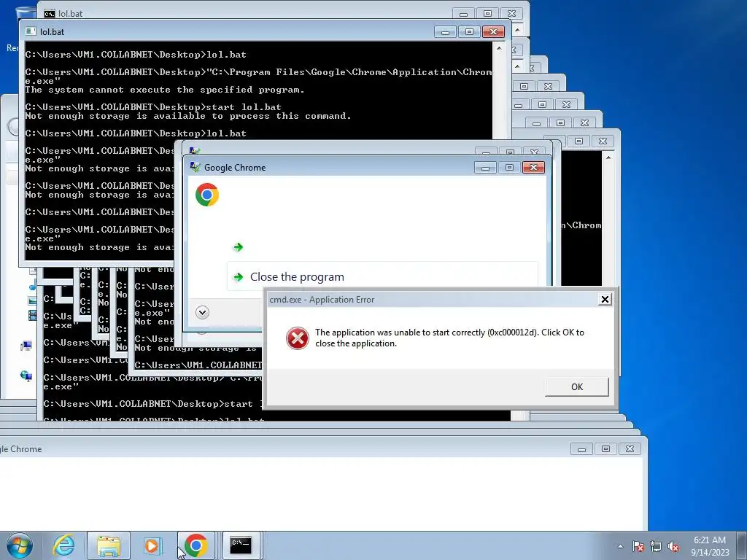Viewport: 747px width, 560px height.
Task: Click the "start lol.bat" command line text
Action: (244, 106)
